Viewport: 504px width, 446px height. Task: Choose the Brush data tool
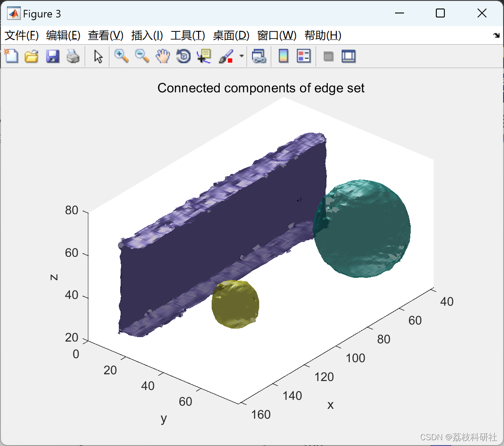[x=226, y=56]
